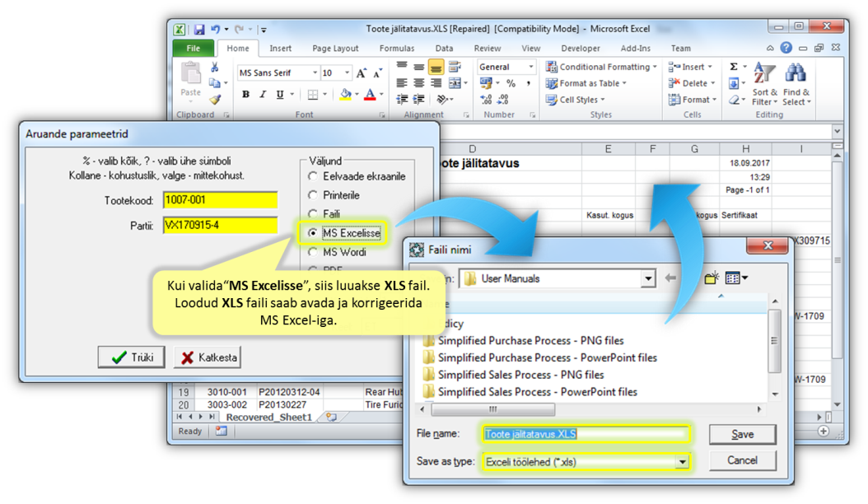Open Excel Help with the question mark icon

[x=786, y=49]
